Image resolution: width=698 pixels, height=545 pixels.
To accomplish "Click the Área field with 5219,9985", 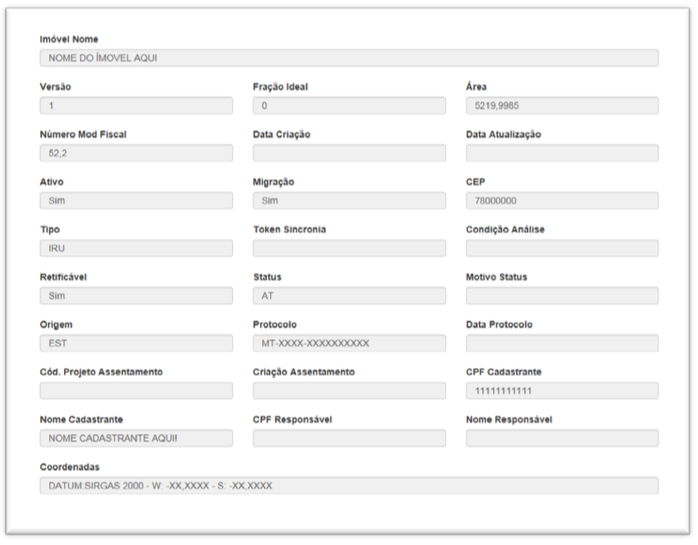I will 562,105.
